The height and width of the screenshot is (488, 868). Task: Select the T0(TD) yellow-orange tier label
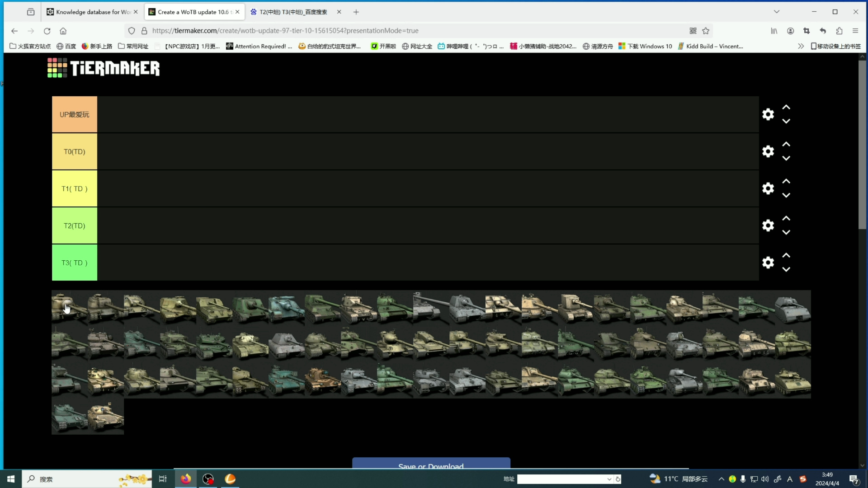click(x=75, y=151)
